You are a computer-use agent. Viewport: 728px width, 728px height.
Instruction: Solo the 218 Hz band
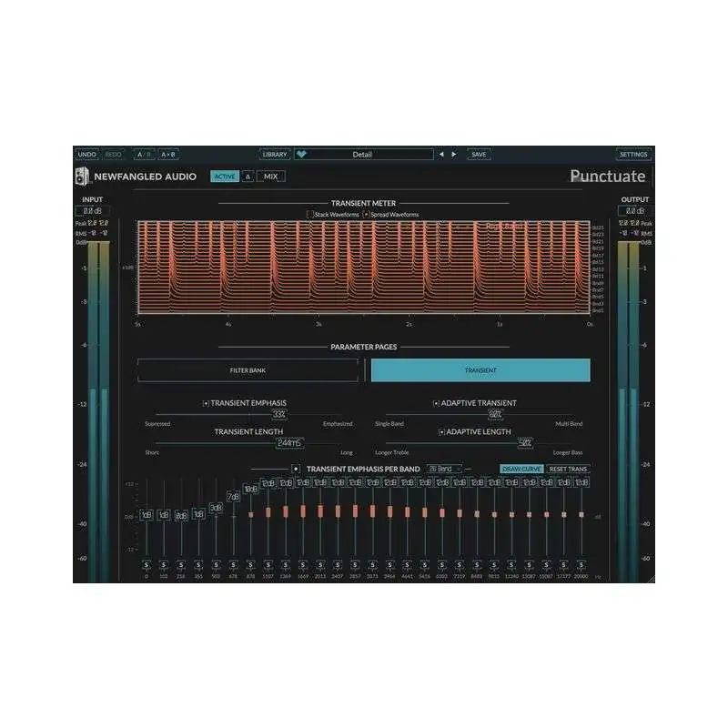(181, 565)
